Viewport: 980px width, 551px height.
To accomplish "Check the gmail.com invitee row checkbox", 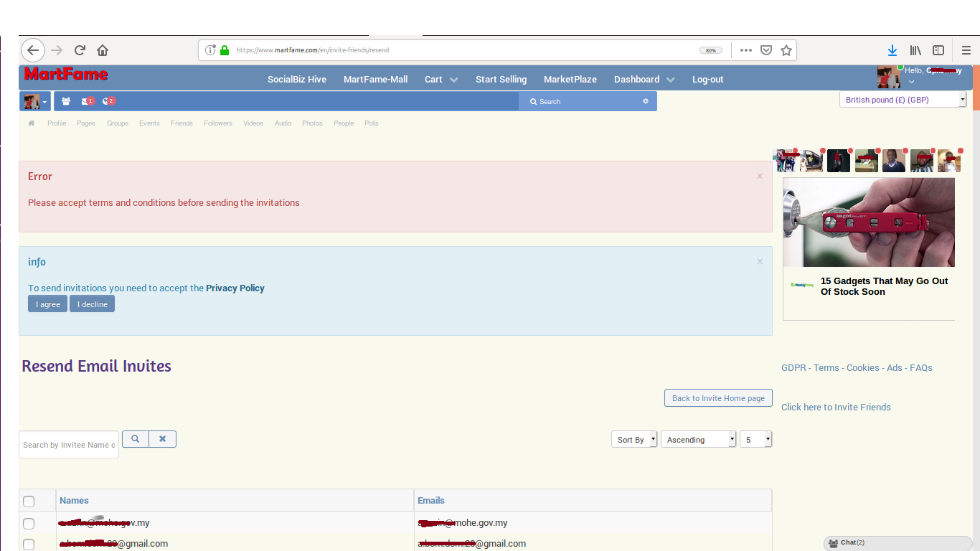I will pyautogui.click(x=29, y=545).
